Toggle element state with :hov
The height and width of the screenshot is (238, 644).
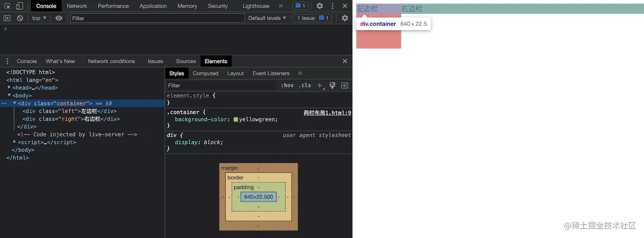point(287,85)
